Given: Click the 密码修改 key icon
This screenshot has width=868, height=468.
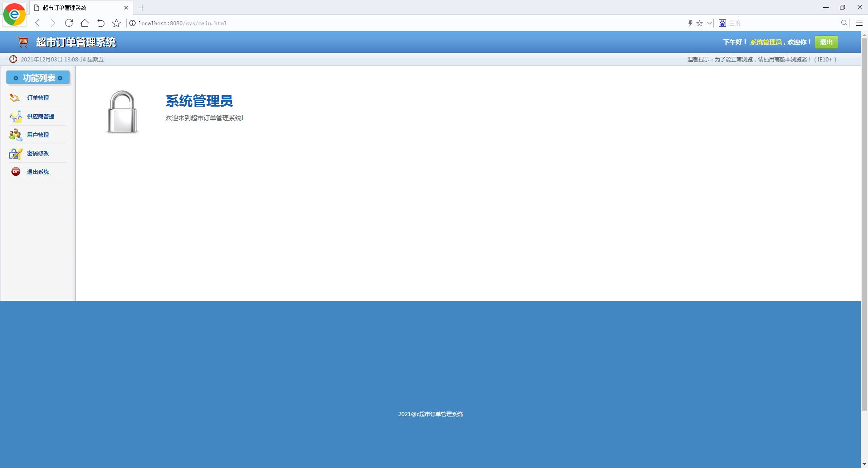Looking at the screenshot, I should 15,153.
